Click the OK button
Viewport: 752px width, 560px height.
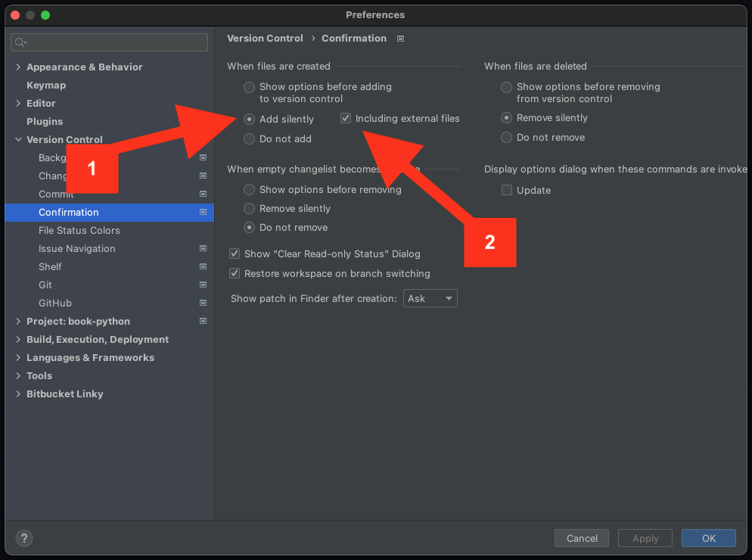point(708,538)
